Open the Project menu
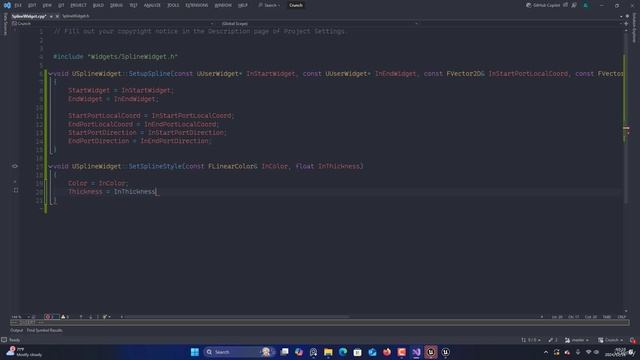640x360 pixels. 78,5
